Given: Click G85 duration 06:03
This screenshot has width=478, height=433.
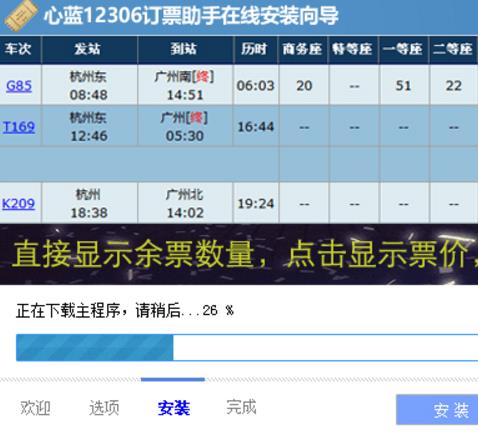Looking at the screenshot, I should pos(255,86).
